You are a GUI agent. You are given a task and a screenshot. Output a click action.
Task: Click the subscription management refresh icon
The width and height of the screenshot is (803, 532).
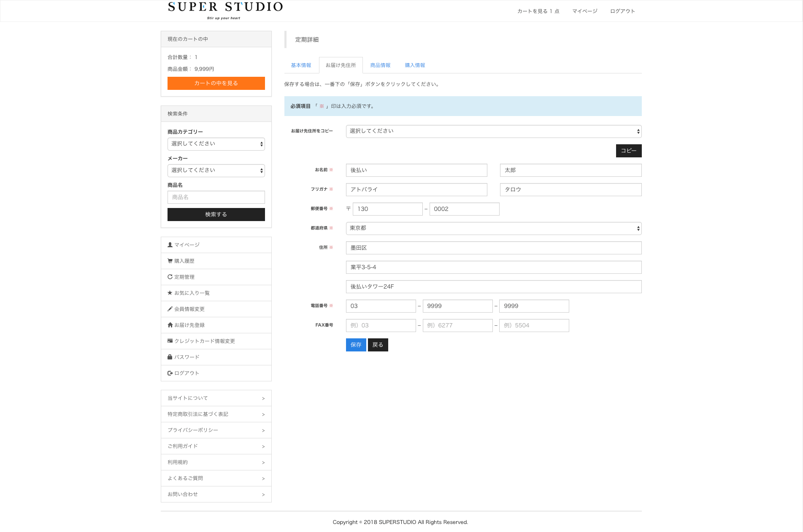[170, 277]
